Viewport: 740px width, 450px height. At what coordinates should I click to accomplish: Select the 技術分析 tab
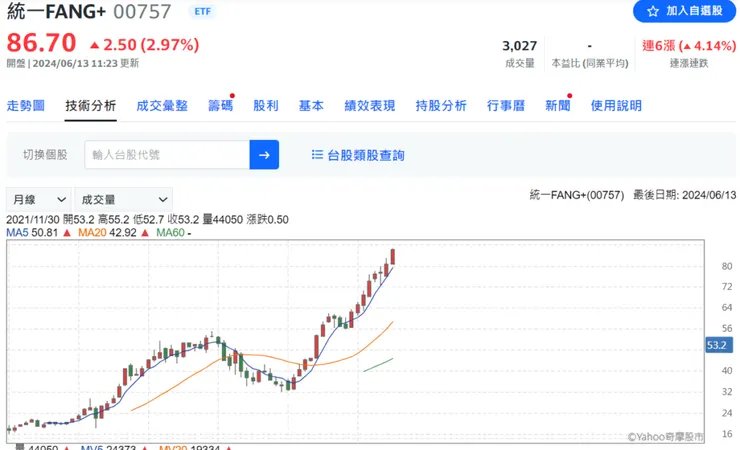click(91, 106)
